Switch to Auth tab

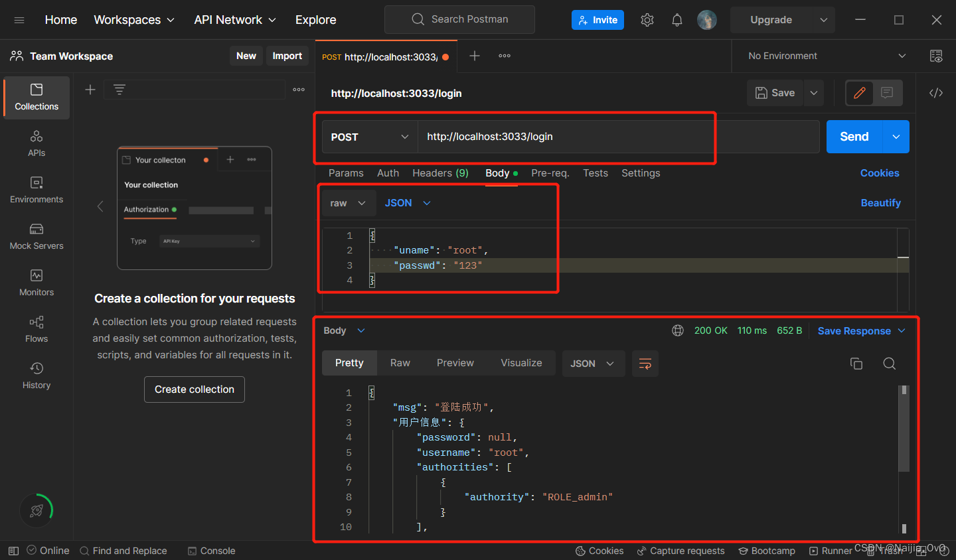click(388, 173)
